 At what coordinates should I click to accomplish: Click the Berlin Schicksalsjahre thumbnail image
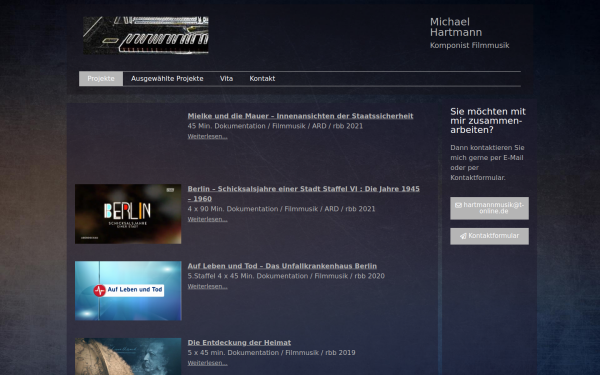(128, 214)
